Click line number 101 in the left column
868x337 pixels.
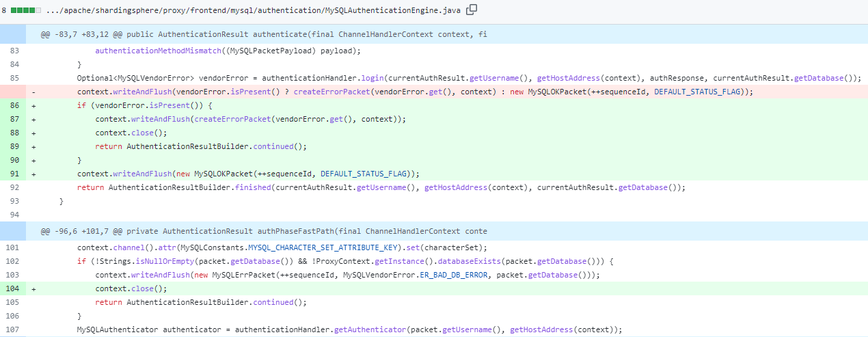14,247
